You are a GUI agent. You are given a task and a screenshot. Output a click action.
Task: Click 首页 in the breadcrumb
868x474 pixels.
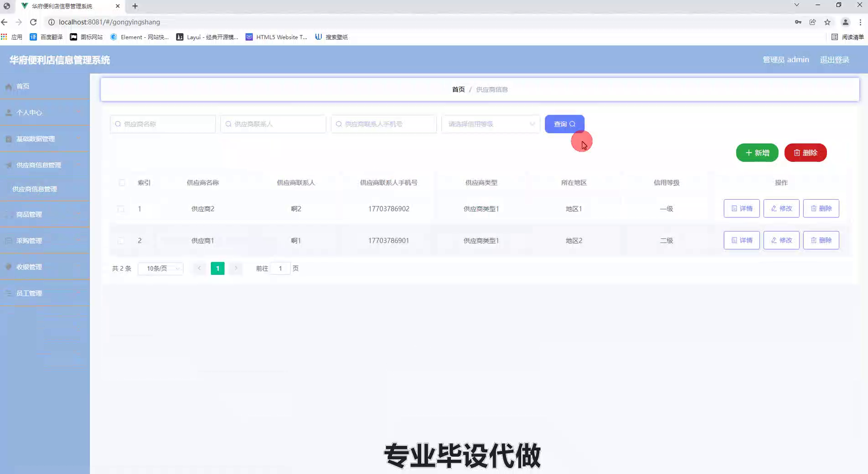coord(458,89)
